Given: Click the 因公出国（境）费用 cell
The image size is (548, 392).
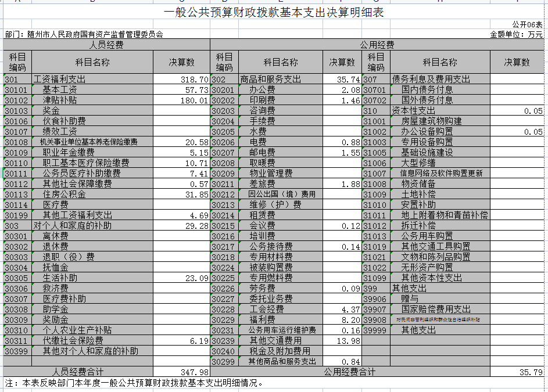Looking at the screenshot, I should 281,194.
